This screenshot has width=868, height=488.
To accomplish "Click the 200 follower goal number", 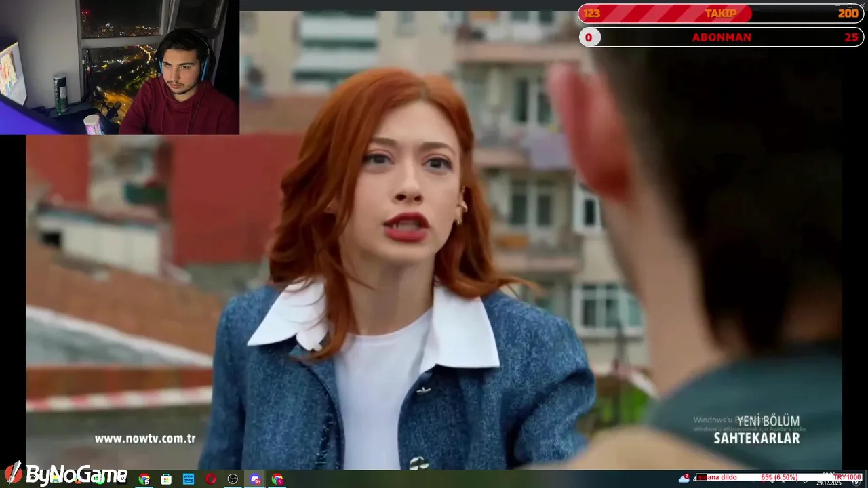I will [x=848, y=14].
